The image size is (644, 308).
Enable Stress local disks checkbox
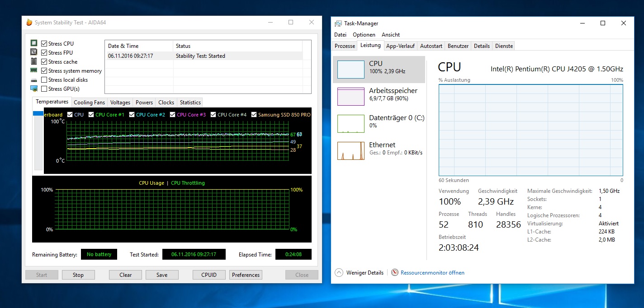coord(44,80)
